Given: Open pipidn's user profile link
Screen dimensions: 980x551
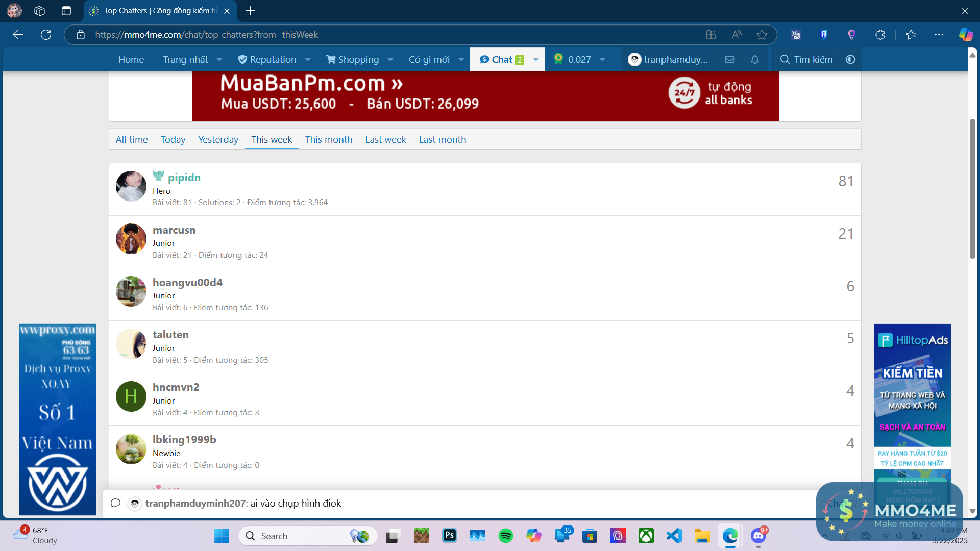Looking at the screenshot, I should [x=184, y=178].
